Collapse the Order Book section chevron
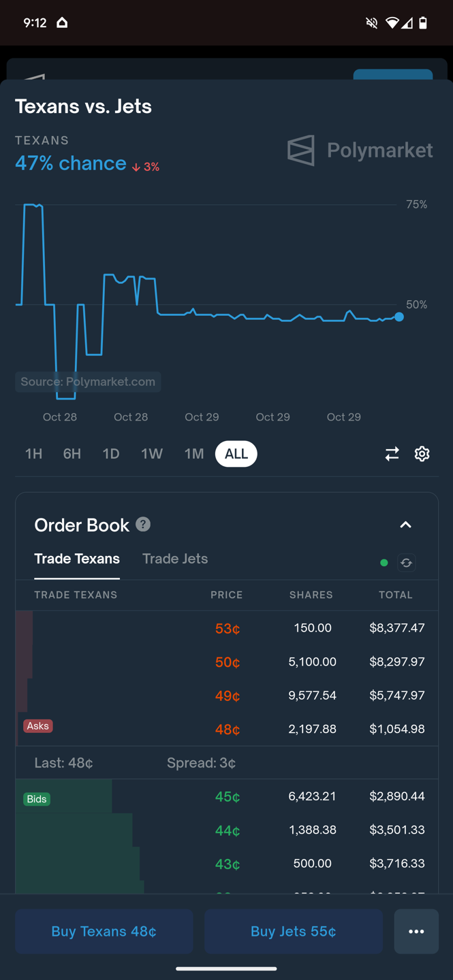The image size is (453, 980). 405,525
